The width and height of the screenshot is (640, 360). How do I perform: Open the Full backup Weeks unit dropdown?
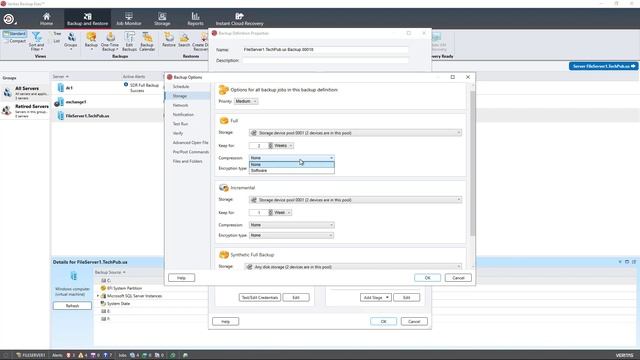pyautogui.click(x=283, y=146)
